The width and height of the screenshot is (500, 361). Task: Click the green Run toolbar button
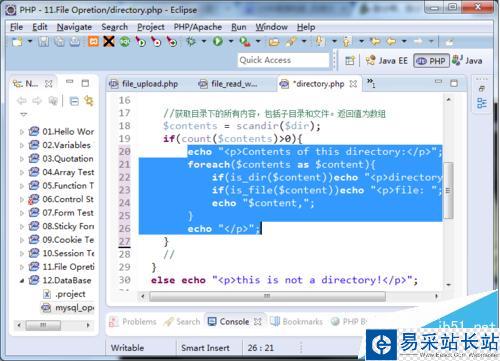(x=218, y=42)
